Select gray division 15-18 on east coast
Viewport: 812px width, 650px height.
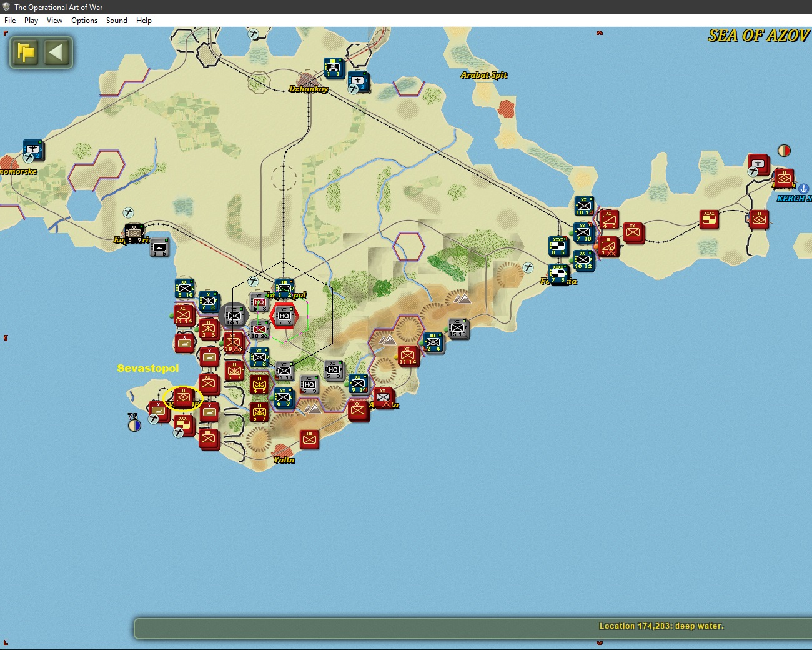(458, 328)
